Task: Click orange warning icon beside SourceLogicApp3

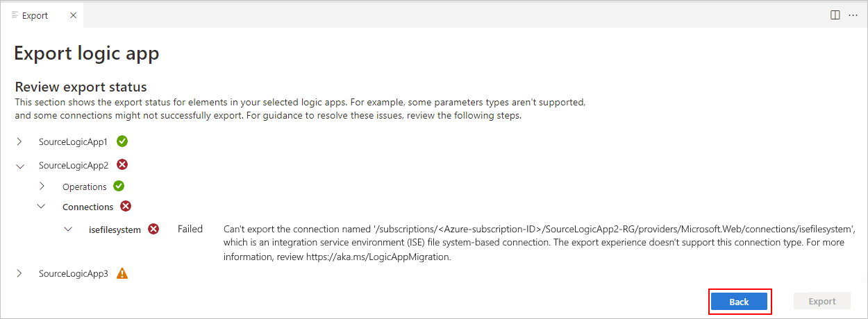Action: 122,273
